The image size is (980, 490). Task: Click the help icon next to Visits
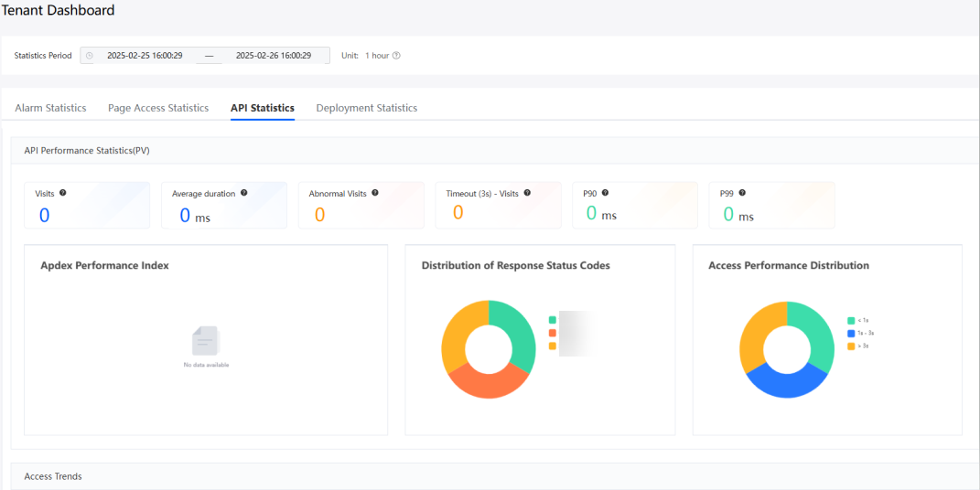coord(62,193)
